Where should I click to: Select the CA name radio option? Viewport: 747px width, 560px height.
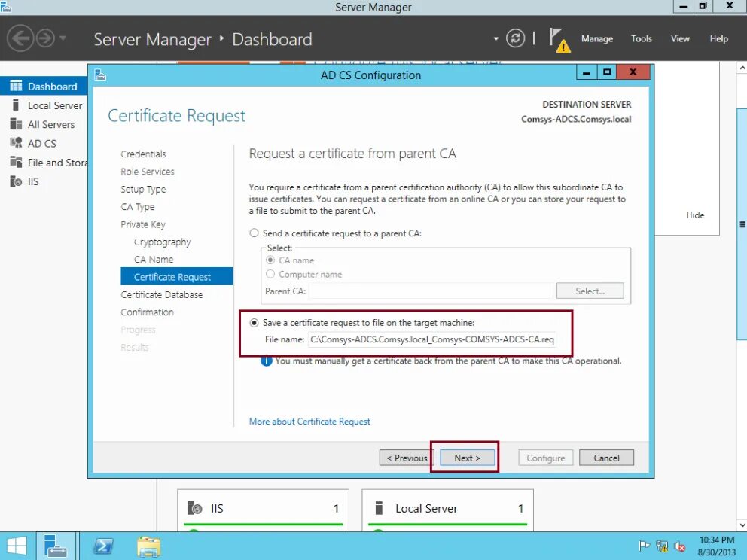click(270, 260)
